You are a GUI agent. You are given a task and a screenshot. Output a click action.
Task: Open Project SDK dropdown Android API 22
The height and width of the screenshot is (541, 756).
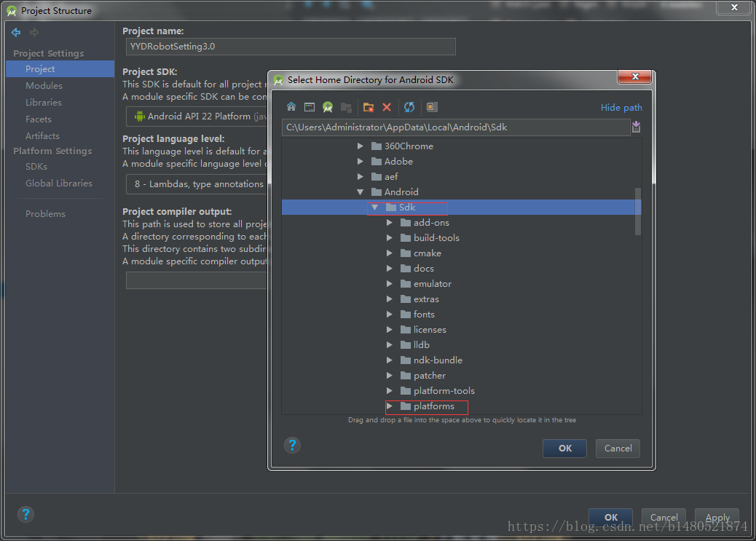(x=196, y=117)
